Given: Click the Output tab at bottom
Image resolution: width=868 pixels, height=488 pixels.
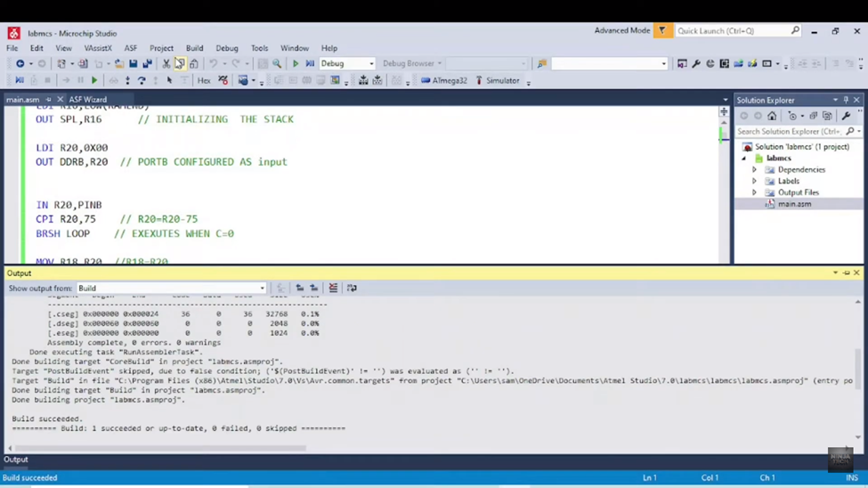Looking at the screenshot, I should coord(16,460).
